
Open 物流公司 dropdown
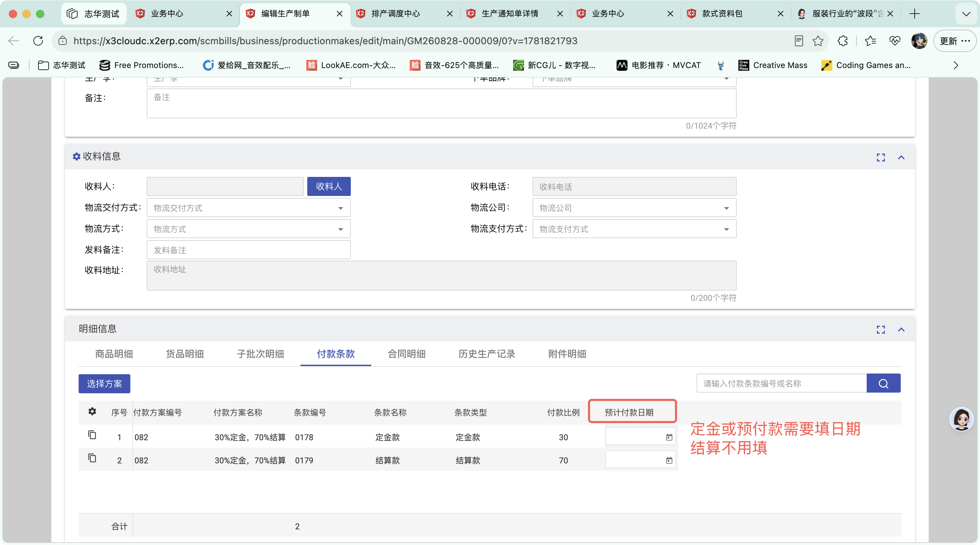[634, 208]
